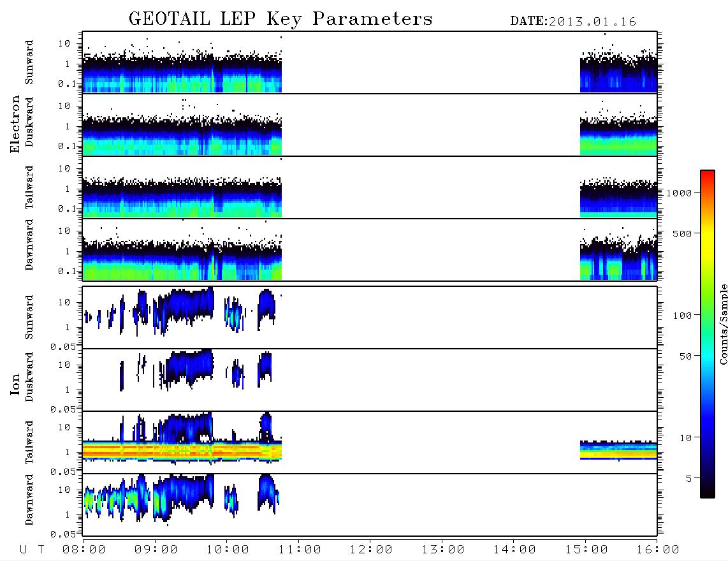Click the 500 tick on colorbar
The height and width of the screenshot is (561, 728).
(682, 233)
